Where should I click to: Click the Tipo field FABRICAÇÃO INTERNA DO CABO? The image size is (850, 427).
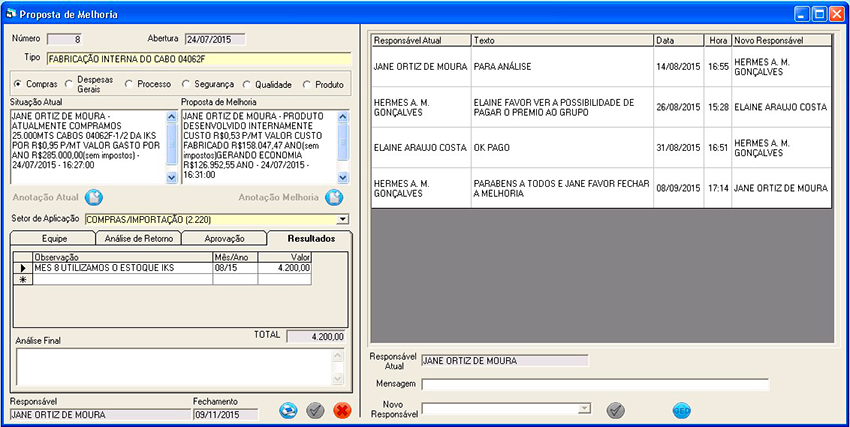[x=199, y=59]
